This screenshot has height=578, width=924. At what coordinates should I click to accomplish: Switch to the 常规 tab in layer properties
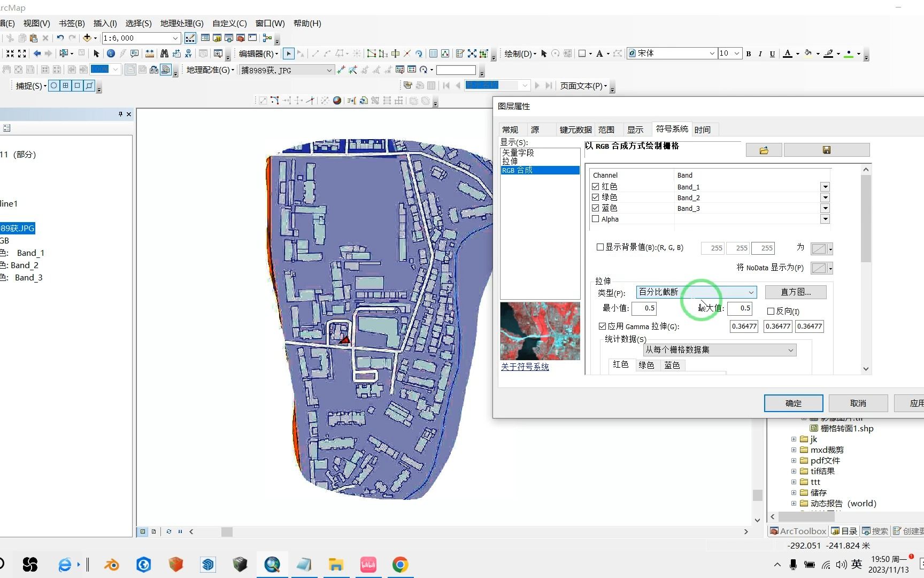pos(510,129)
